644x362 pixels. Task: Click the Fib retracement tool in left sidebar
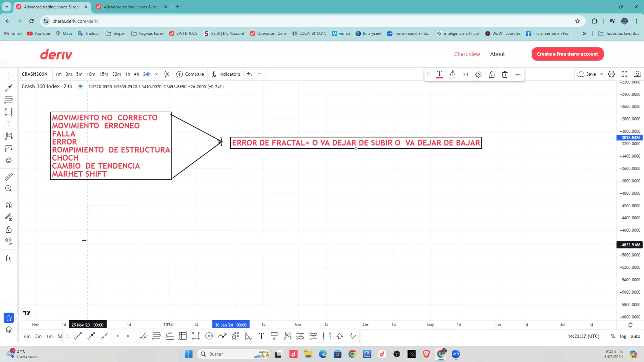point(9,100)
